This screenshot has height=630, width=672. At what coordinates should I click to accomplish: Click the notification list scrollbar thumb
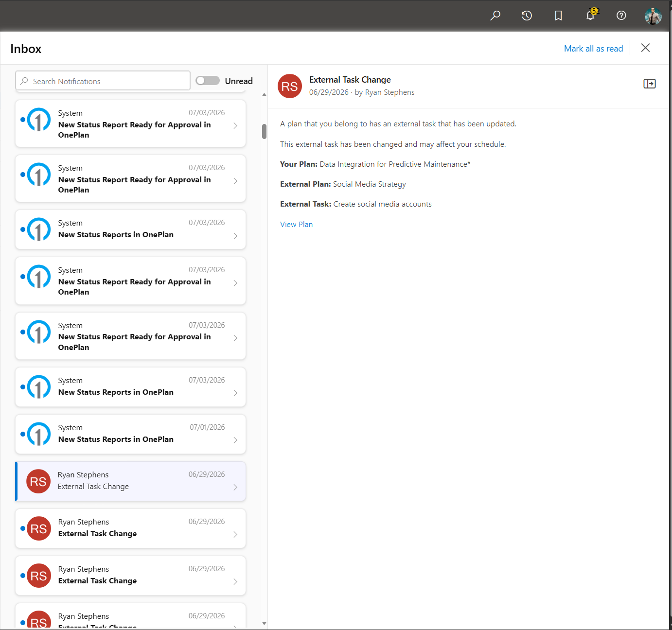264,131
